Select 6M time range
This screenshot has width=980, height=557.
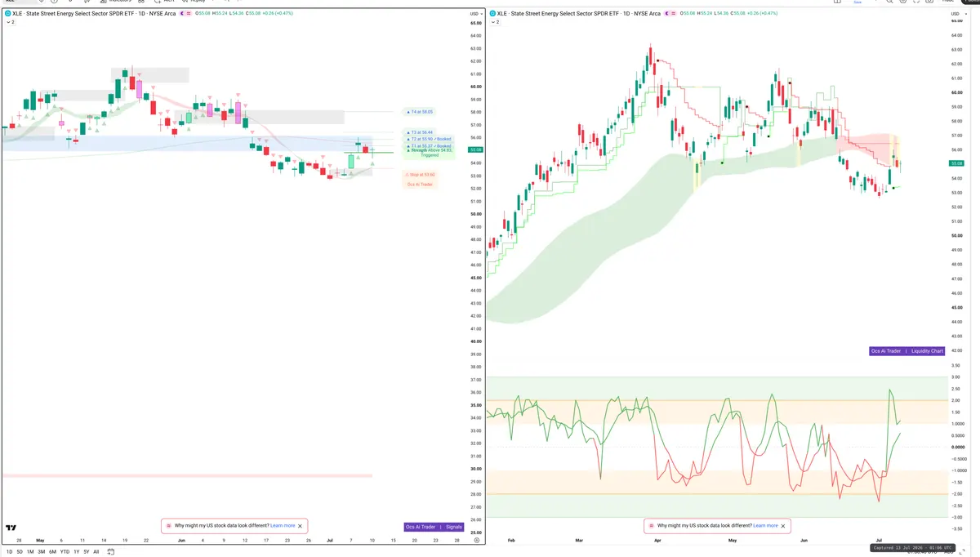click(52, 552)
